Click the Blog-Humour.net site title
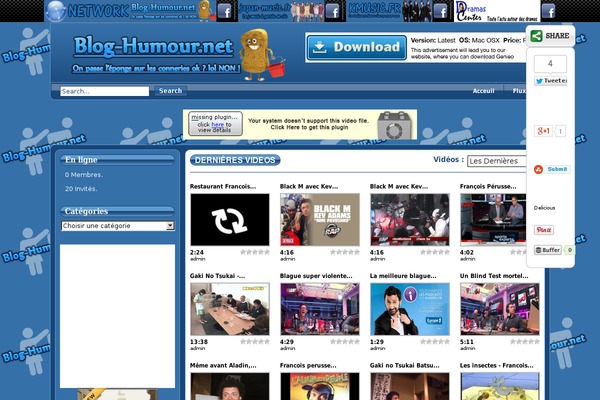Screen dimensions: 600x400 click(x=153, y=46)
